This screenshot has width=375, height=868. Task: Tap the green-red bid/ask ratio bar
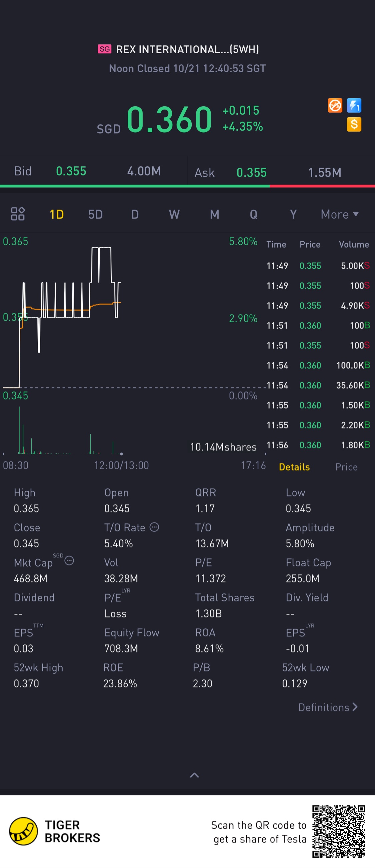tap(187, 186)
